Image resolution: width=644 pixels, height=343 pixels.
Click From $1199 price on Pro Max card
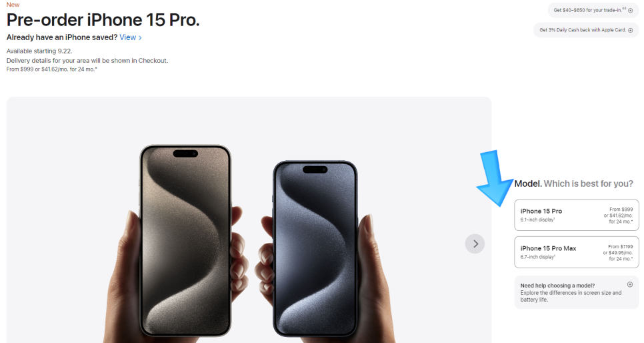coord(621,247)
